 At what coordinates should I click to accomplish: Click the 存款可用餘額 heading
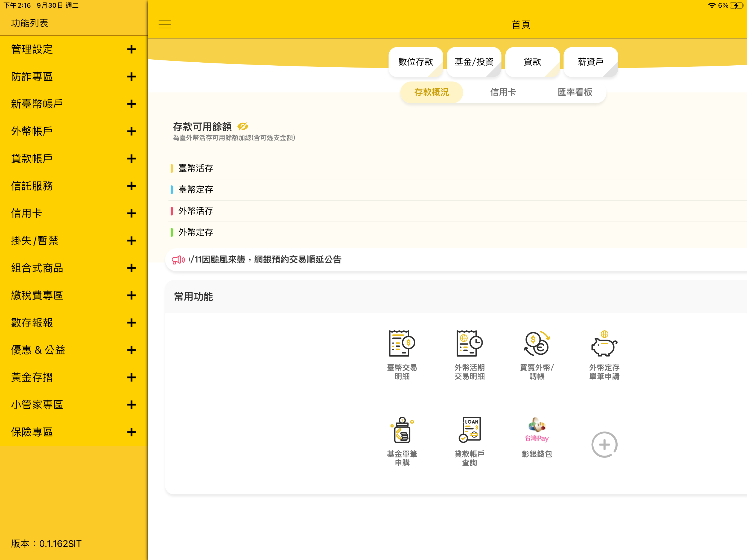pos(202,127)
